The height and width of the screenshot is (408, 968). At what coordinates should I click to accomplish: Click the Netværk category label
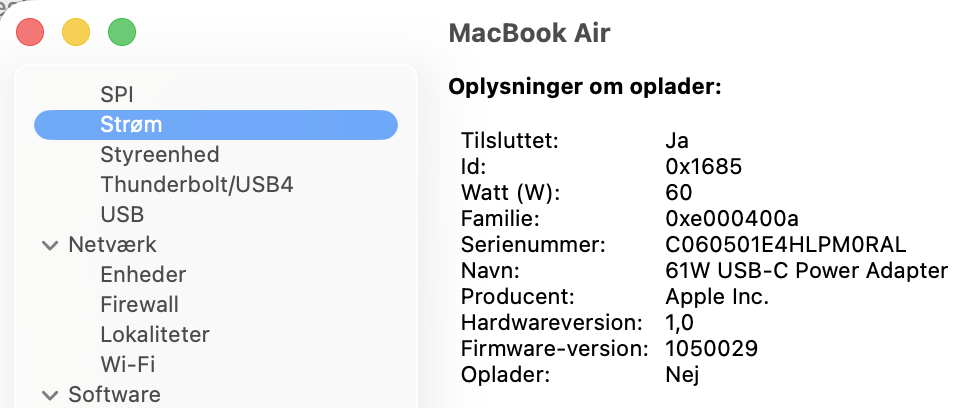(112, 244)
